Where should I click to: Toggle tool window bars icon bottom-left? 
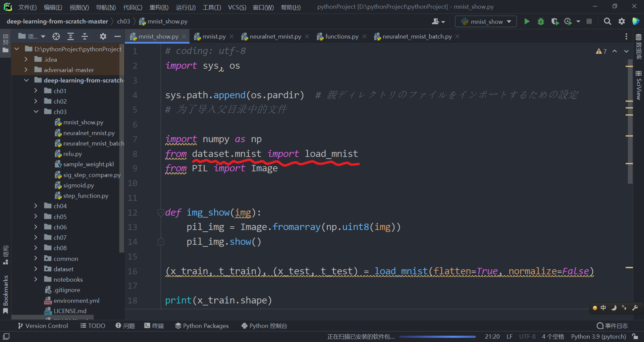(x=6, y=336)
